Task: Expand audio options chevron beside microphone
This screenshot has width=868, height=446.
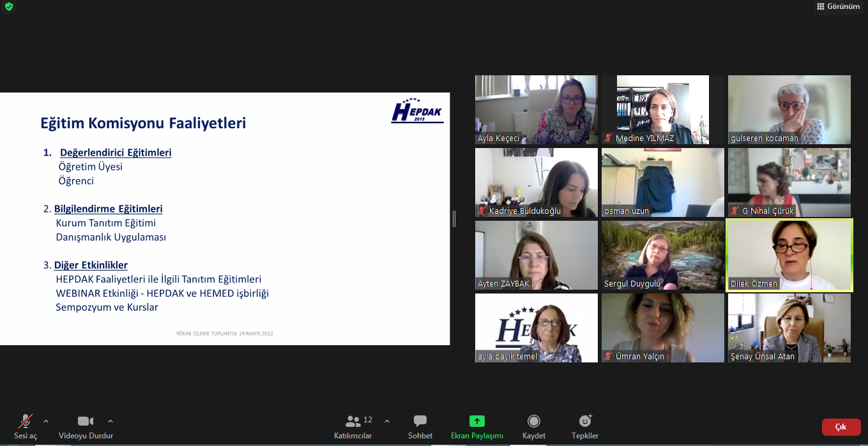Action: [x=46, y=421]
